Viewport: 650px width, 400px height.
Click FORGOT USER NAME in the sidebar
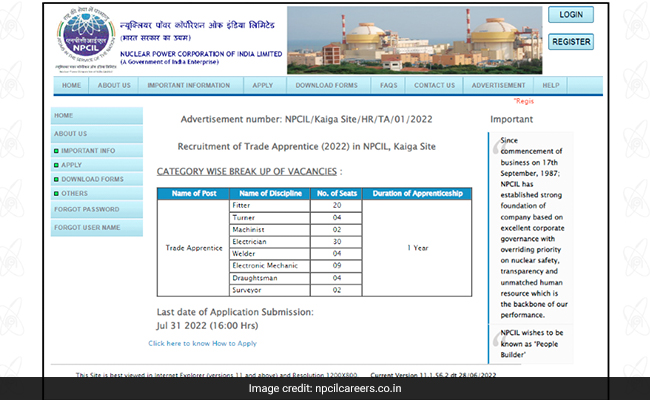(x=90, y=229)
